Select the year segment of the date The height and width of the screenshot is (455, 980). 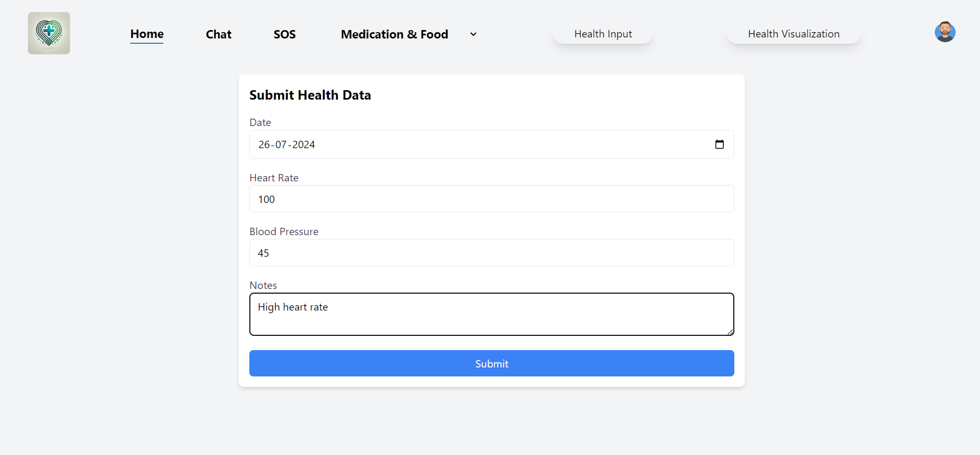pyautogui.click(x=304, y=145)
